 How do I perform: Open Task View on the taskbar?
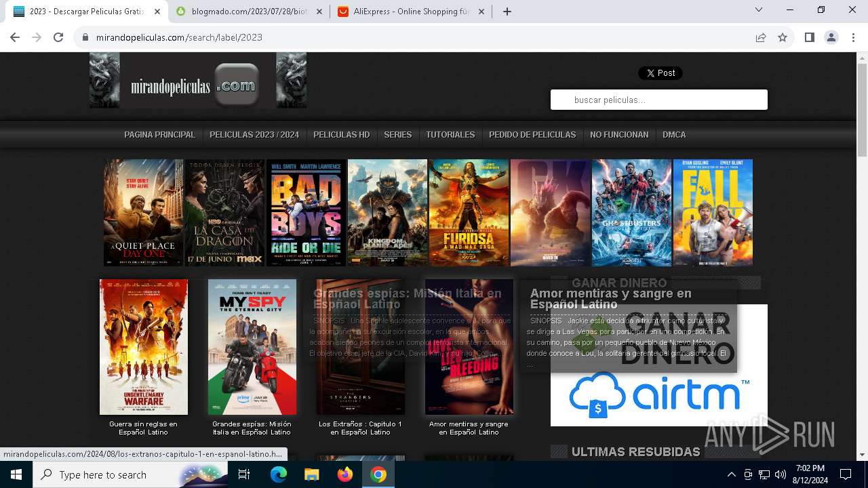click(244, 474)
